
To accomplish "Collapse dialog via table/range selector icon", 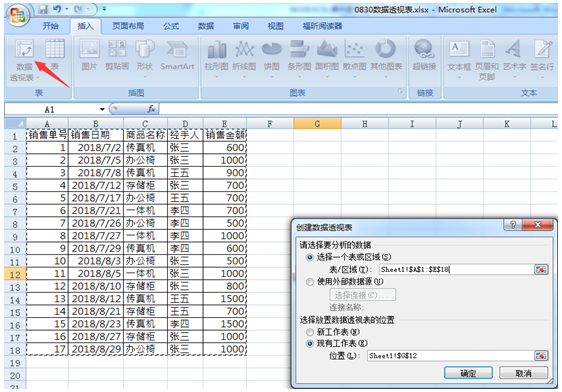I will 541,269.
